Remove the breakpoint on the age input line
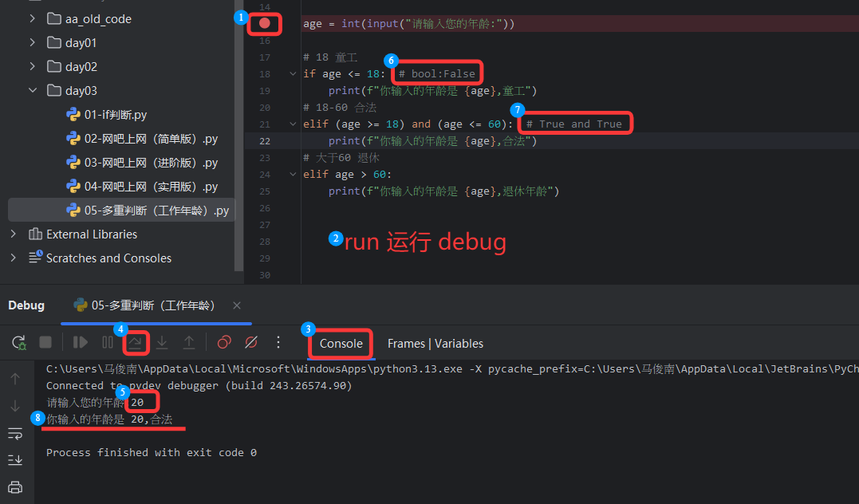This screenshot has width=859, height=504. (x=265, y=23)
